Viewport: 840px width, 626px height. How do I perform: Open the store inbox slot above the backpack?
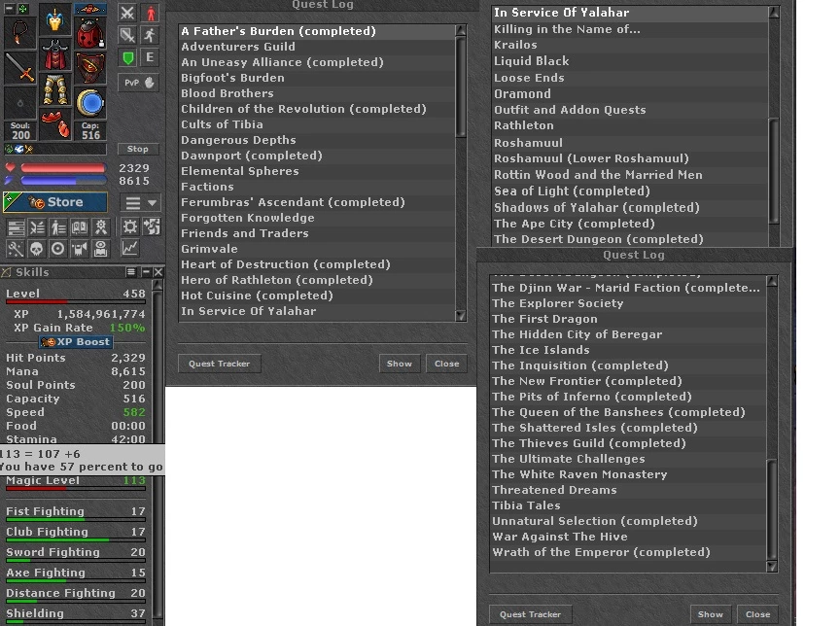(90, 9)
